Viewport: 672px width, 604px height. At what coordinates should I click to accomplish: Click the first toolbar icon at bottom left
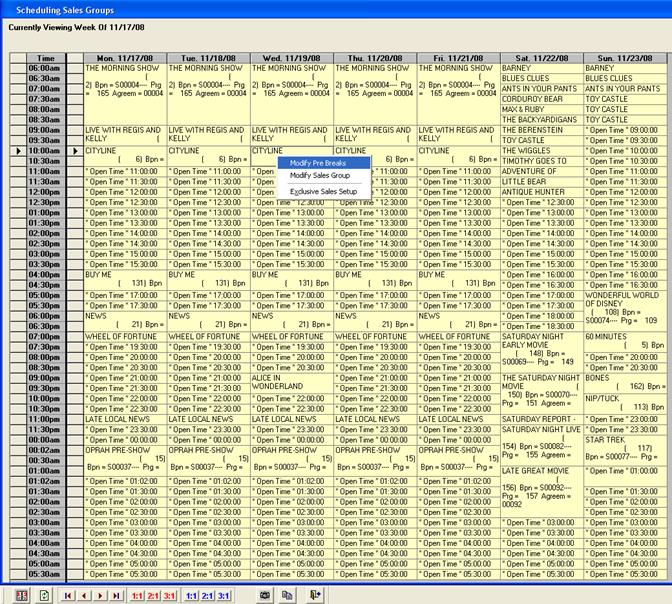click(20, 595)
